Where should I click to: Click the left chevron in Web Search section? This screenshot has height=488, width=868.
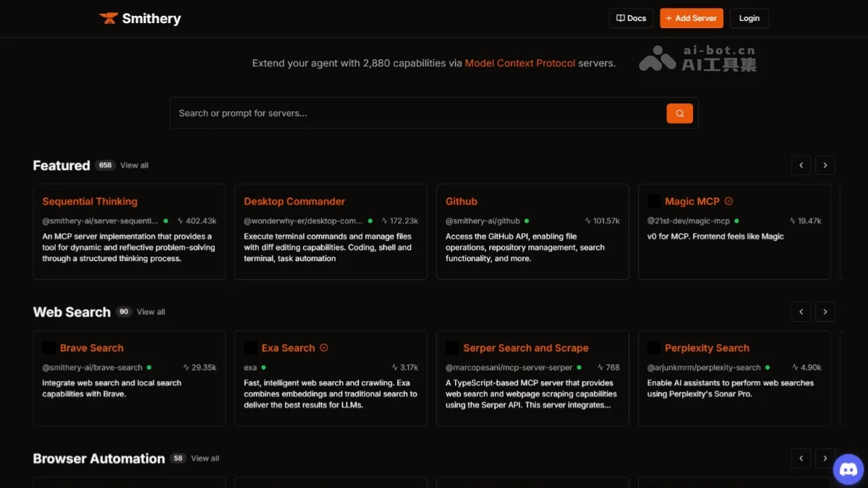point(801,312)
